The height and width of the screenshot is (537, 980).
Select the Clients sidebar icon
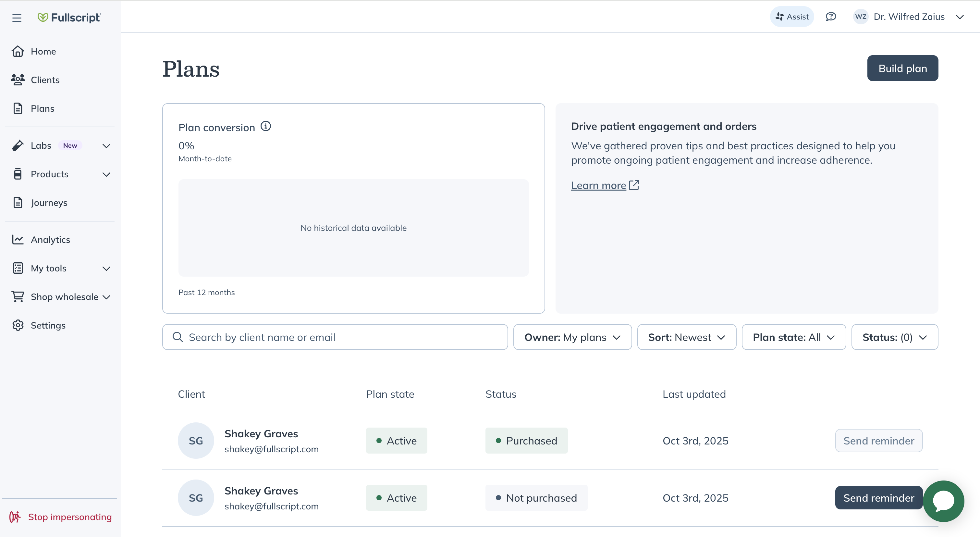[x=18, y=80]
